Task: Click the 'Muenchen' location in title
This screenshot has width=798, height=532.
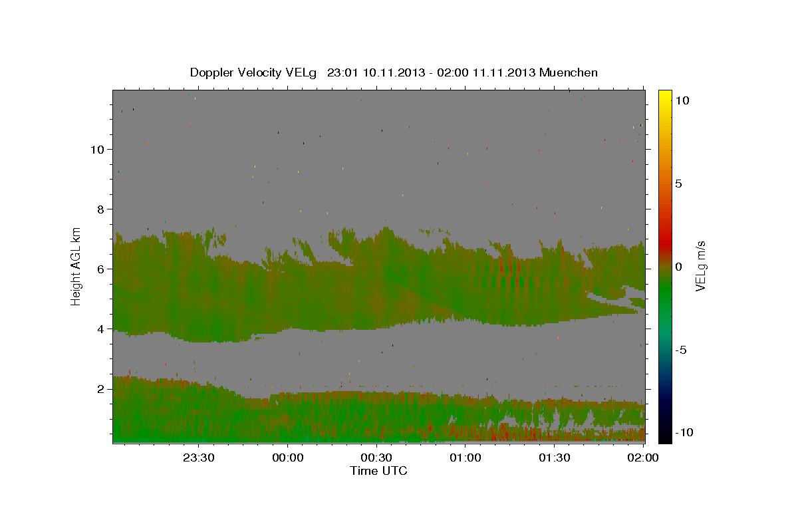Action: point(569,72)
